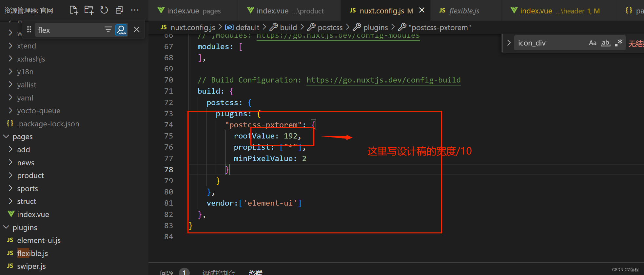Switch to index.vue pages tab

point(193,11)
